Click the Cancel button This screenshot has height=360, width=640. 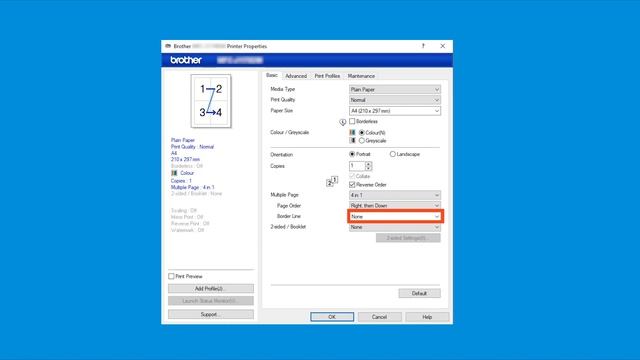point(379,317)
